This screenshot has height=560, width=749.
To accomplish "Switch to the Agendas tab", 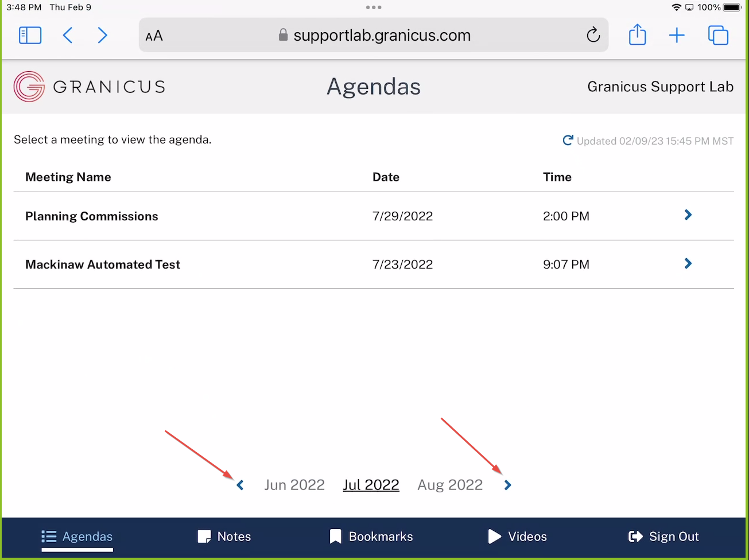I will (77, 537).
